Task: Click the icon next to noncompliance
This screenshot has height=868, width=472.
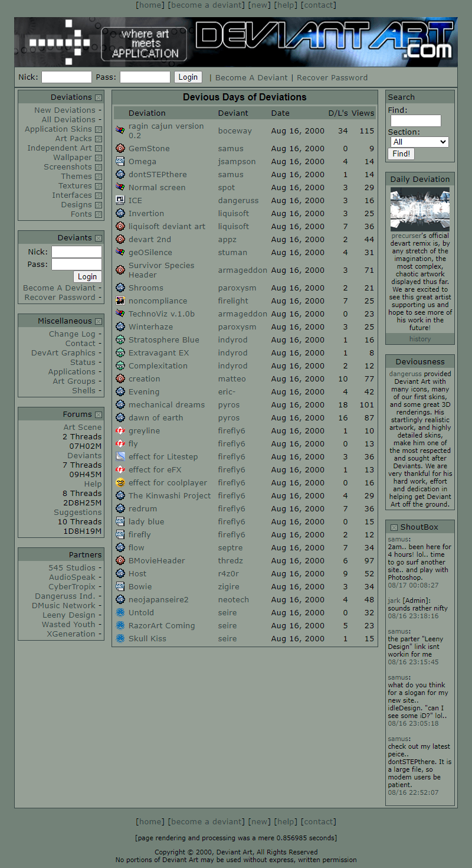Action: [x=120, y=301]
